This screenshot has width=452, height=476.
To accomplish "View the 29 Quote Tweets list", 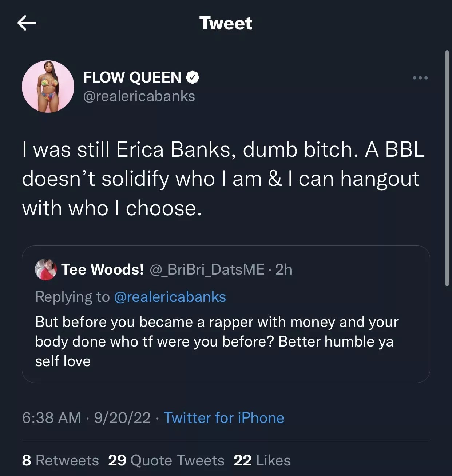I will coord(166,460).
